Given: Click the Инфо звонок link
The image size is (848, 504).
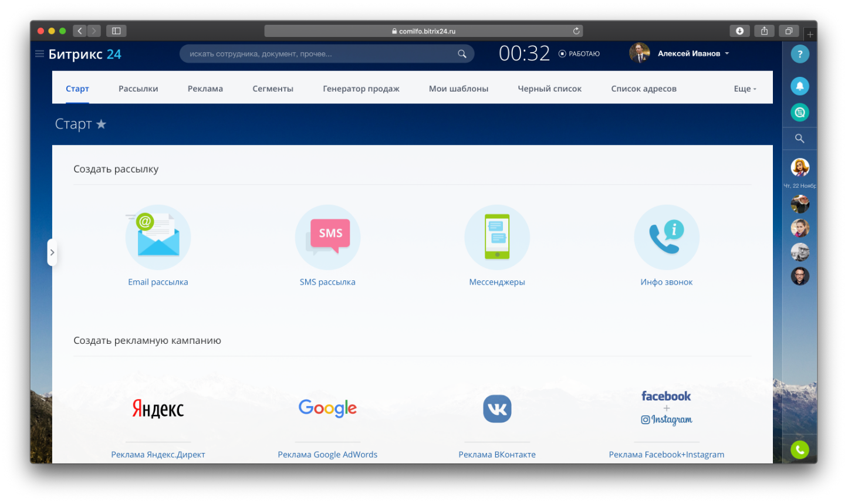Looking at the screenshot, I should point(667,282).
